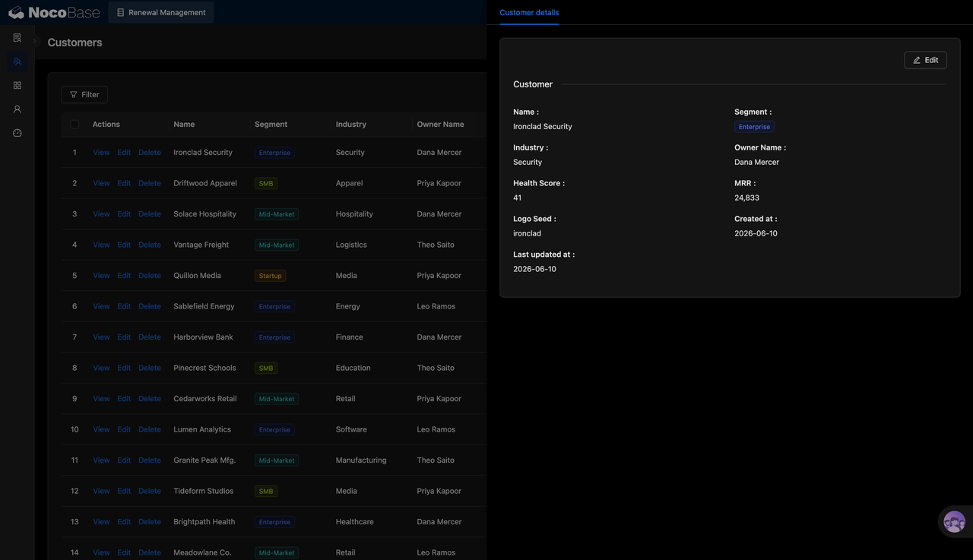Screen dimensions: 973x560
Task: Open the grid blocks sidebar icon
Action: [17, 85]
